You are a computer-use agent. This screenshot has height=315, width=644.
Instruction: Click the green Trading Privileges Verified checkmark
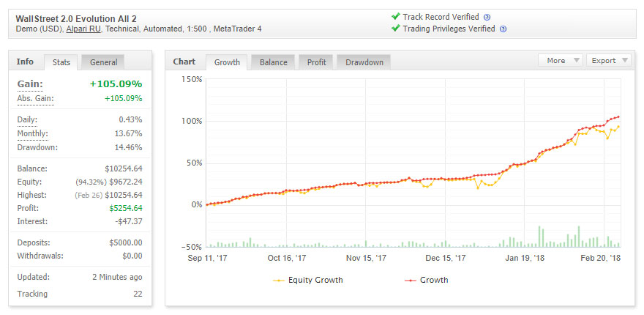point(395,29)
